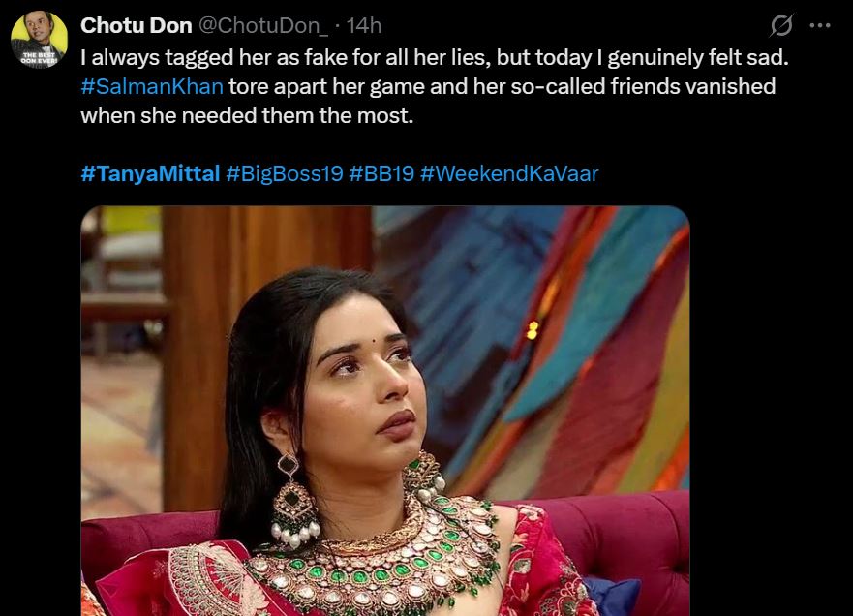
Task: Open the @ChotuDon_ handle link
Action: pos(263,25)
